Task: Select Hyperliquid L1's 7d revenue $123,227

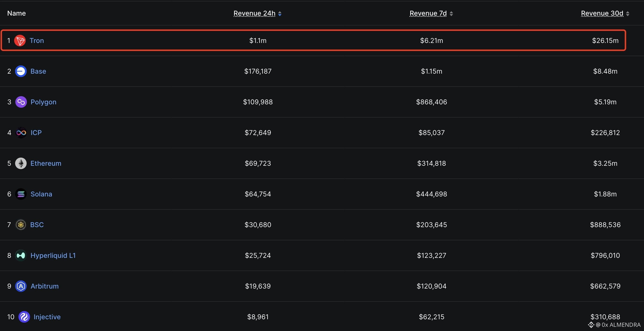Action: coord(431,255)
